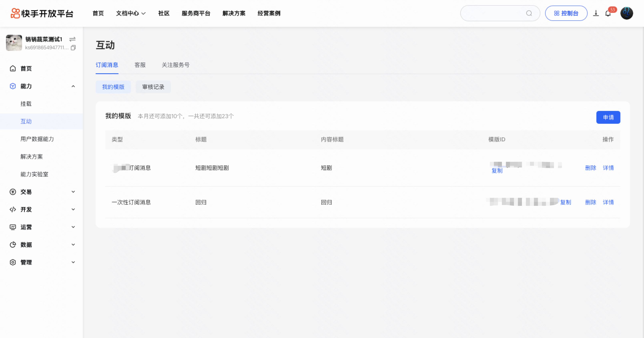Switch to the 客服 tab
This screenshot has height=338, width=644.
[140, 65]
